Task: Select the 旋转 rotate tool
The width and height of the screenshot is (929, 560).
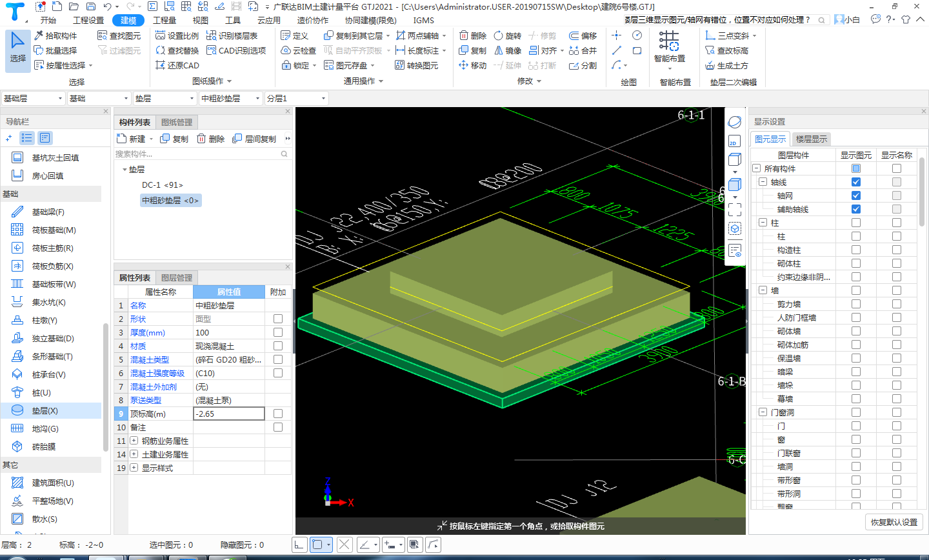Action: [x=508, y=35]
